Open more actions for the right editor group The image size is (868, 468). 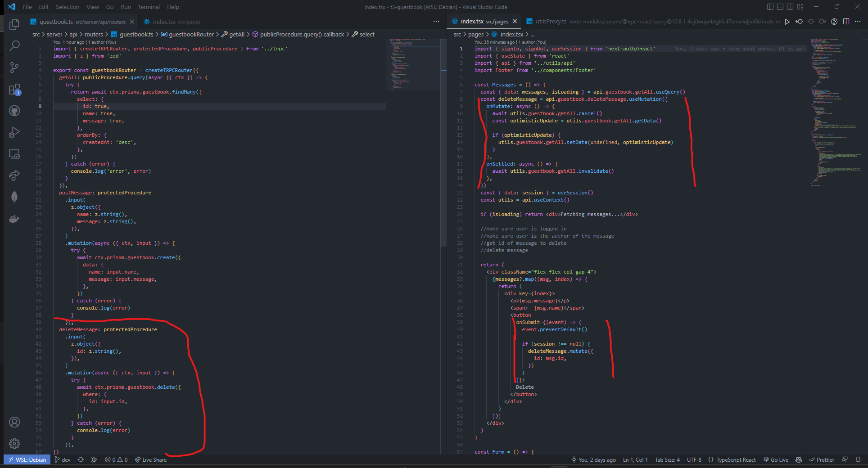pyautogui.click(x=858, y=22)
